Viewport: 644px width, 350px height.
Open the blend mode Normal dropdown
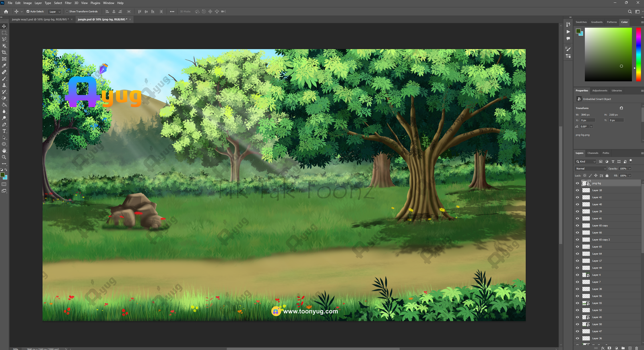tap(590, 169)
